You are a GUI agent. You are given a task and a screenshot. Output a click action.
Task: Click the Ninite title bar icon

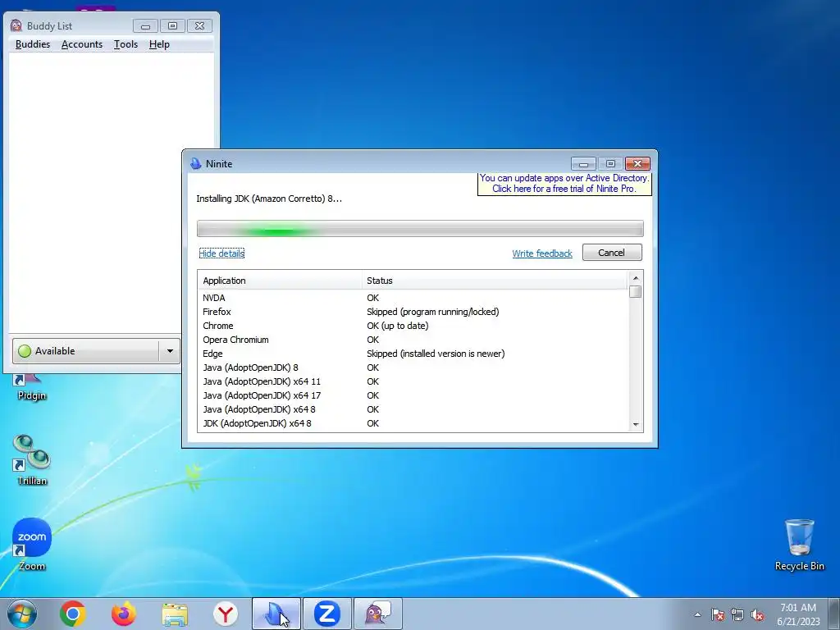point(196,164)
